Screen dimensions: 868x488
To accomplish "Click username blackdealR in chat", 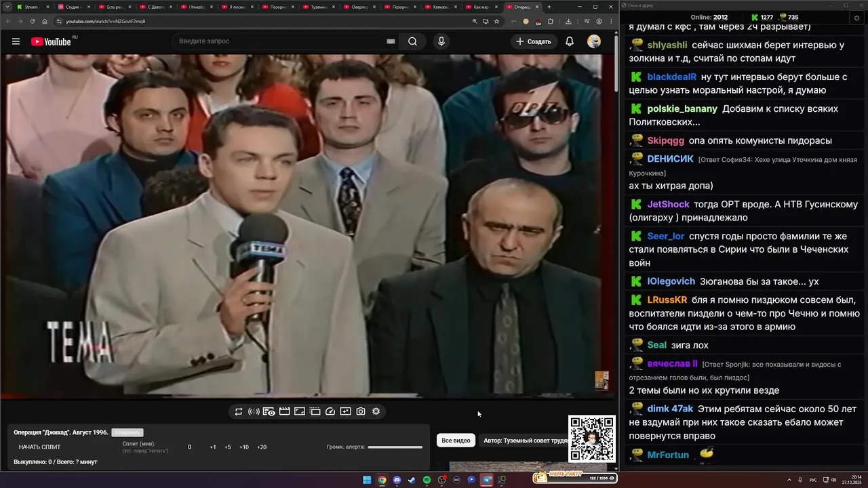I will pyautogui.click(x=671, y=77).
